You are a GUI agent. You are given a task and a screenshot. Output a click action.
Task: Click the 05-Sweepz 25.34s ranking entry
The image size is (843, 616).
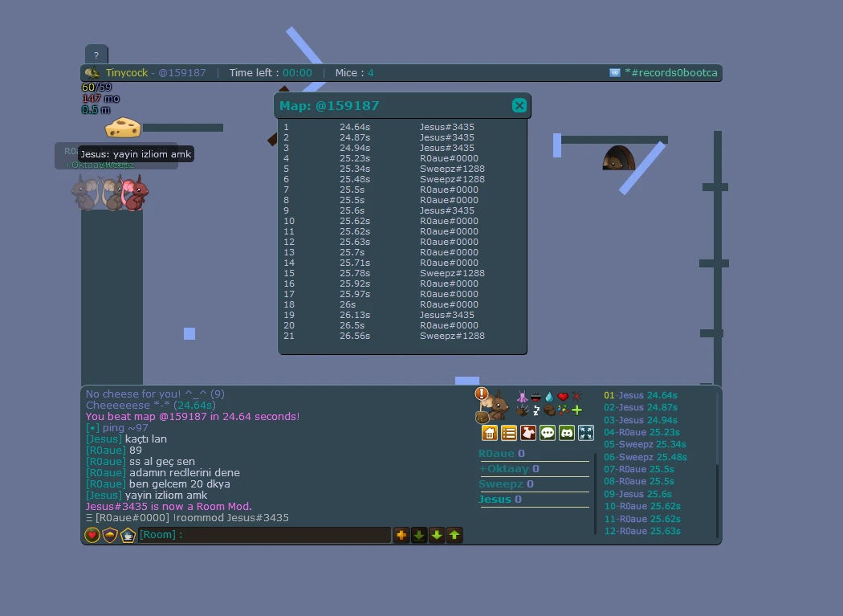(645, 444)
